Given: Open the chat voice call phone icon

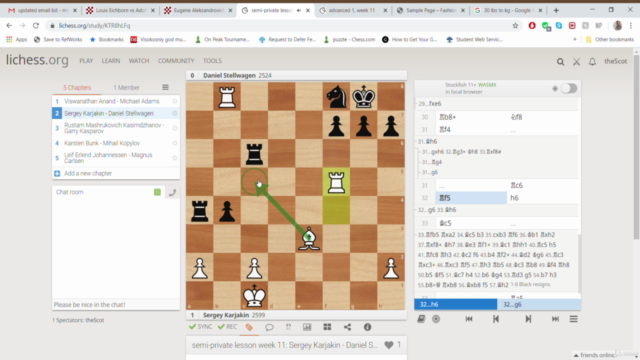Looking at the screenshot, I should [x=172, y=192].
